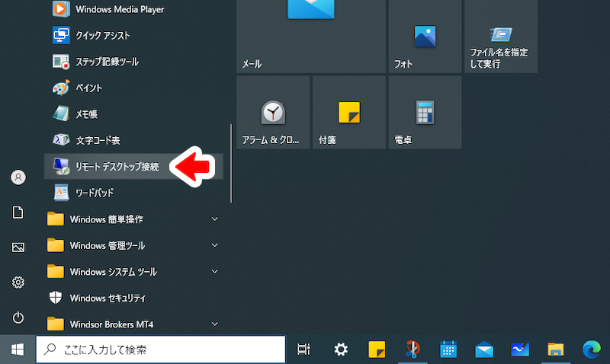
Task: Open Task View on the taskbar
Action: coord(303,350)
